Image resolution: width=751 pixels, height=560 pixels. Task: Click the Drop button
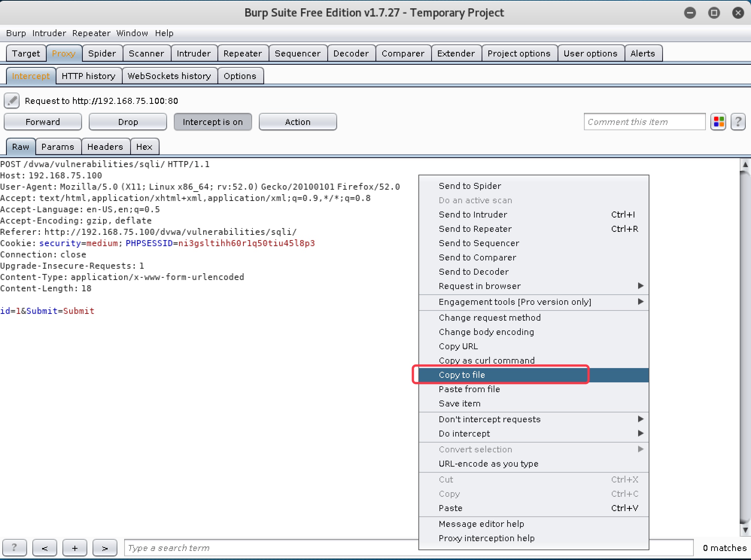tap(128, 122)
